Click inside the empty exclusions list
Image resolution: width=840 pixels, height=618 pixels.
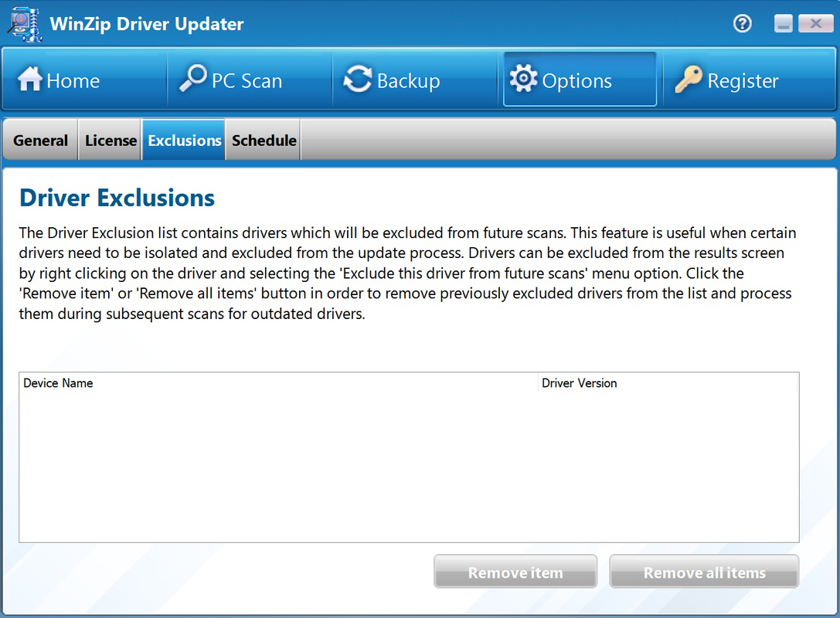coord(410,463)
